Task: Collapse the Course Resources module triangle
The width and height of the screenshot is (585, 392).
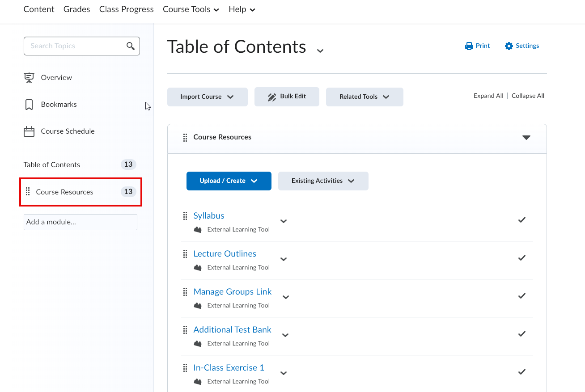Action: [x=526, y=138]
